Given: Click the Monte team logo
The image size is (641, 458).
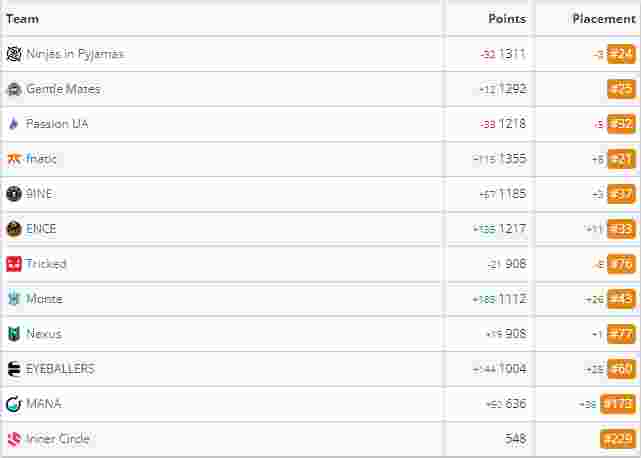Looking at the screenshot, I should 14,299.
